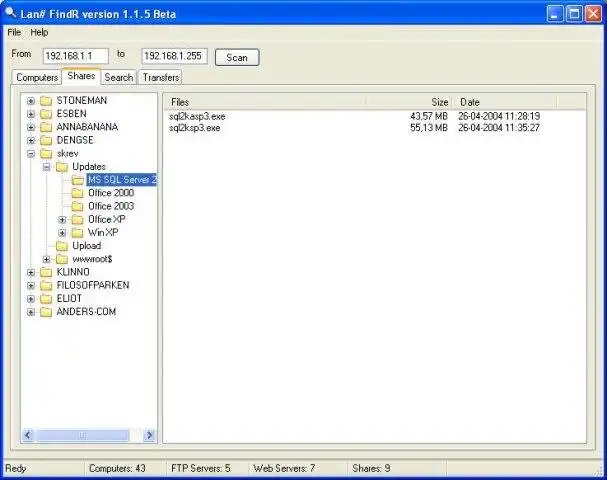The width and height of the screenshot is (607, 480).
Task: Collapse the skrev computer node
Action: coord(31,154)
